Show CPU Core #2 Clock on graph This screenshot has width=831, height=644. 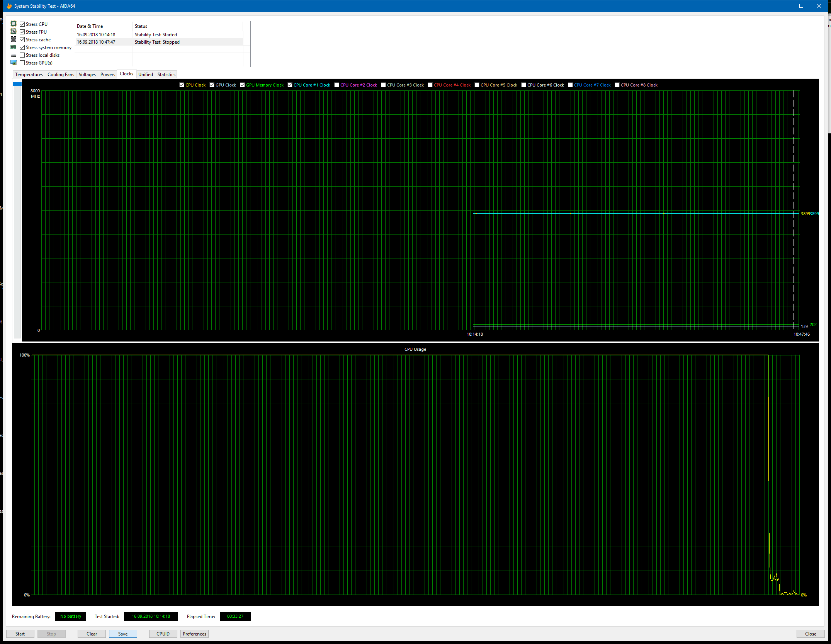(336, 85)
